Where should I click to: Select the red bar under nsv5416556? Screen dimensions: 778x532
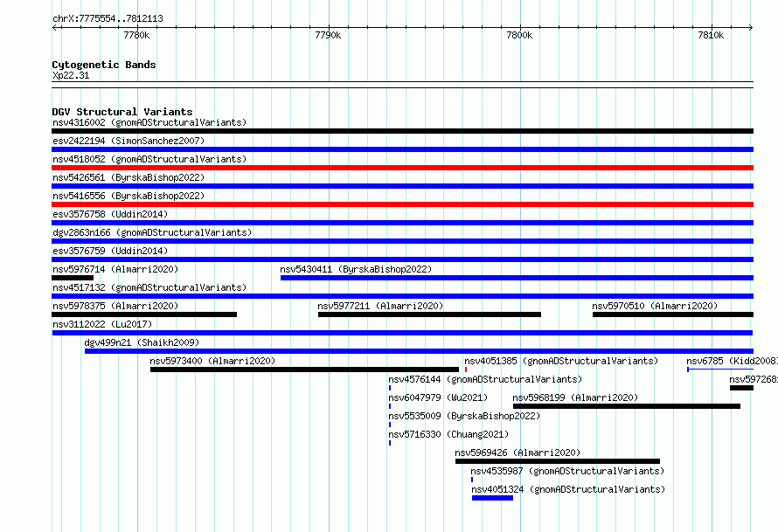[x=402, y=204]
